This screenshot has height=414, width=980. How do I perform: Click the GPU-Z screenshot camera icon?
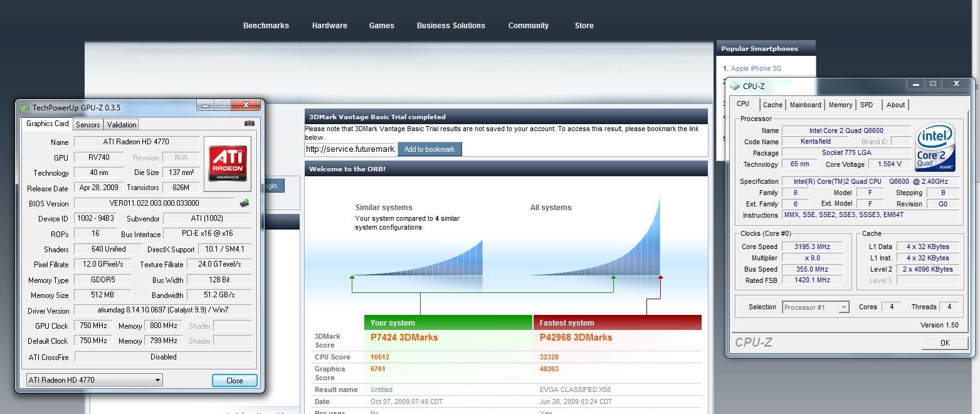pyautogui.click(x=250, y=124)
